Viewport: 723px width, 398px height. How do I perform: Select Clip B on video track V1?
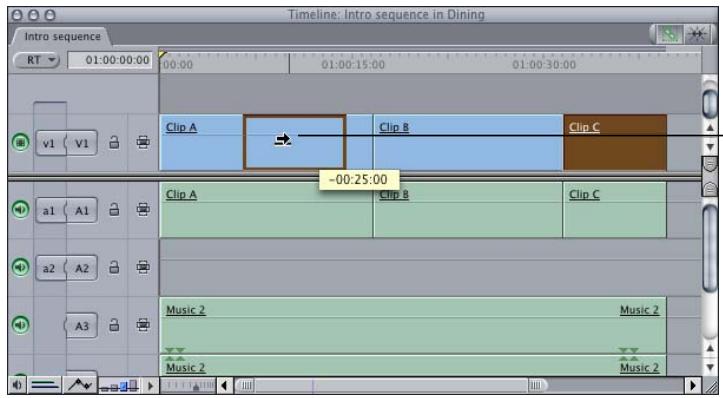coord(468,143)
